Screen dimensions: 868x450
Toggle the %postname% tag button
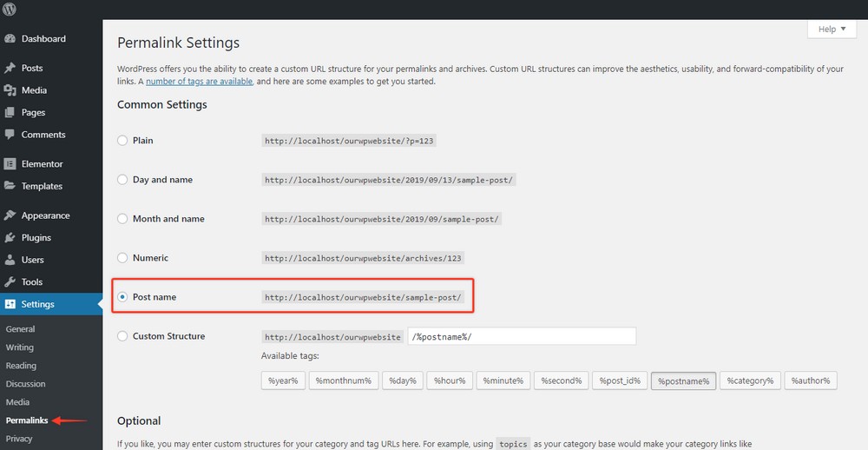pos(684,381)
